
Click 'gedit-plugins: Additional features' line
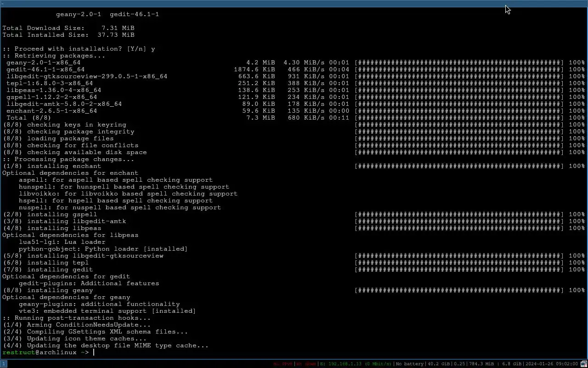point(89,283)
